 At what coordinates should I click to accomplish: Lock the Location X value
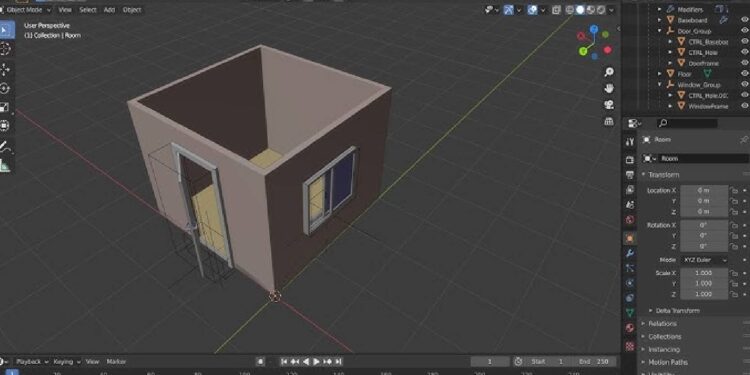pos(734,190)
